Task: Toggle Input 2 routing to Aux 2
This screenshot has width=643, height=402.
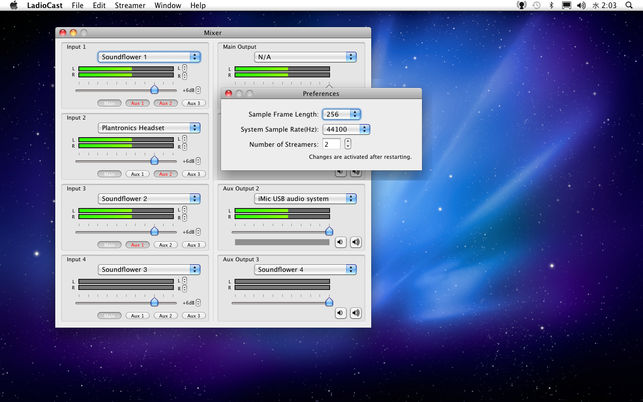Action: pos(166,174)
